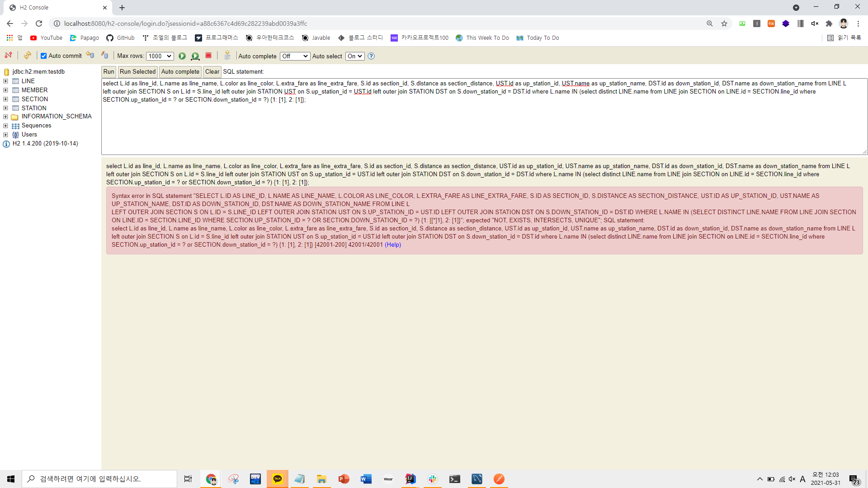Expand the LINE table node
This screenshot has height=488, width=868.
(x=5, y=81)
